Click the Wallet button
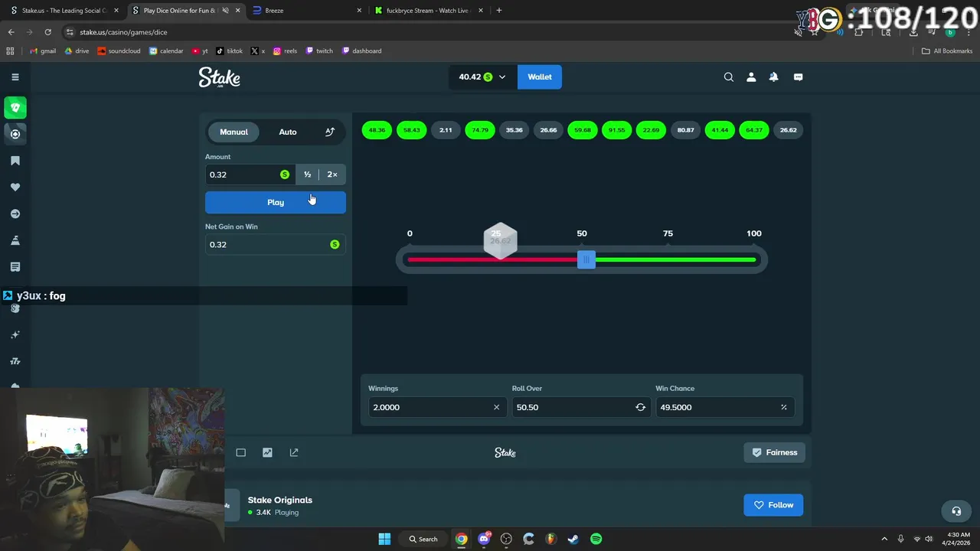980x551 pixels. (x=540, y=77)
